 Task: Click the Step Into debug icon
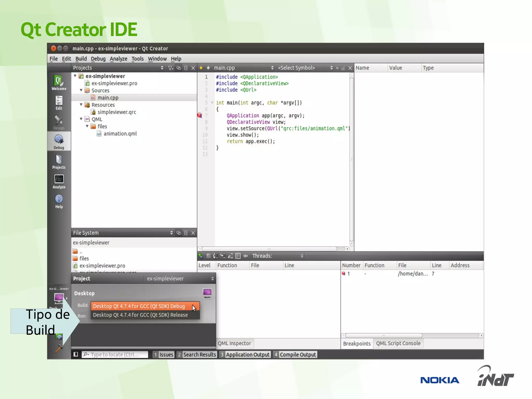(223, 256)
